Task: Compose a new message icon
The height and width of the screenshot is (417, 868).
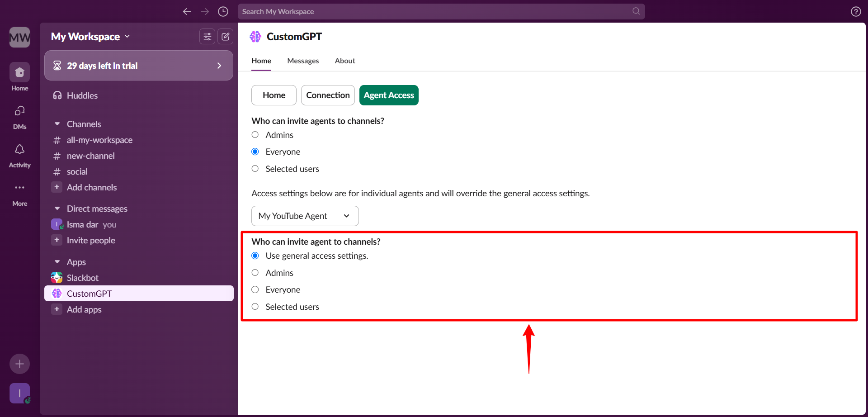Action: [x=225, y=37]
